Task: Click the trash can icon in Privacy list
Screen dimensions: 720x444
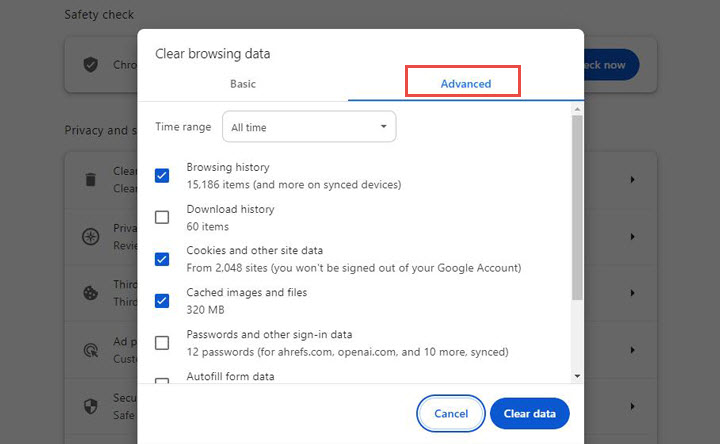Action: [x=91, y=180]
